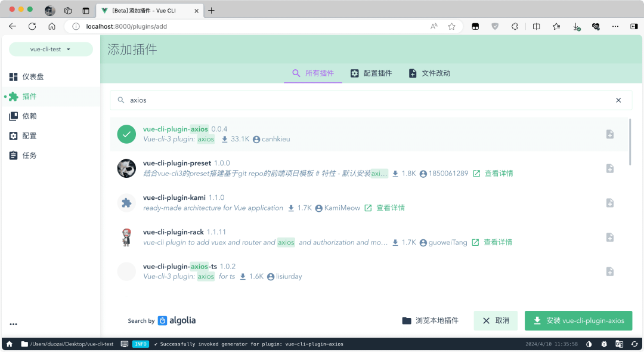
Task: Add page to favorites star icon
Action: click(x=452, y=26)
